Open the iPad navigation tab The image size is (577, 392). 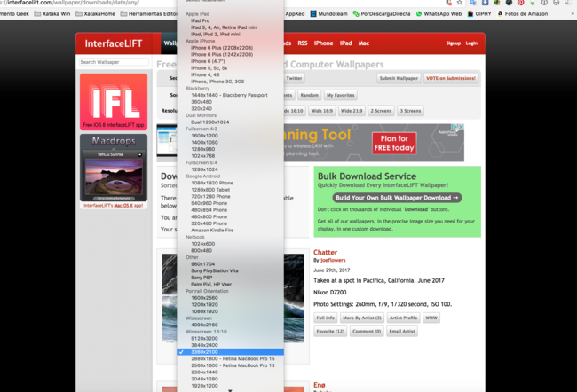pyautogui.click(x=345, y=43)
